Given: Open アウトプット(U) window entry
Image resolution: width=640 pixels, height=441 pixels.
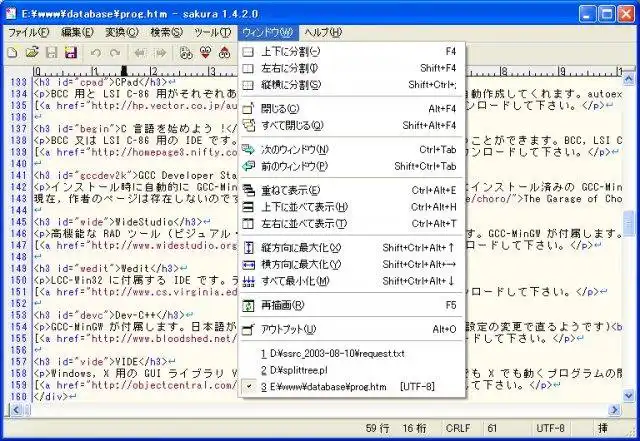Looking at the screenshot, I should coord(352,329).
